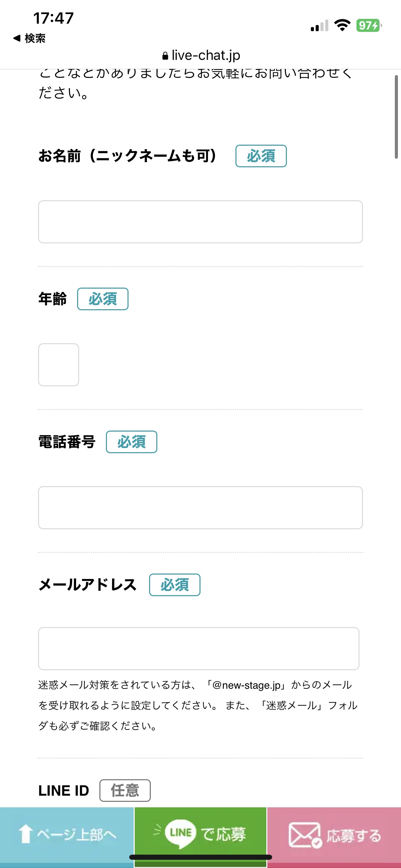The height and width of the screenshot is (868, 401).
Task: Tap the 必須 badge next to 年齢
Action: click(x=103, y=299)
